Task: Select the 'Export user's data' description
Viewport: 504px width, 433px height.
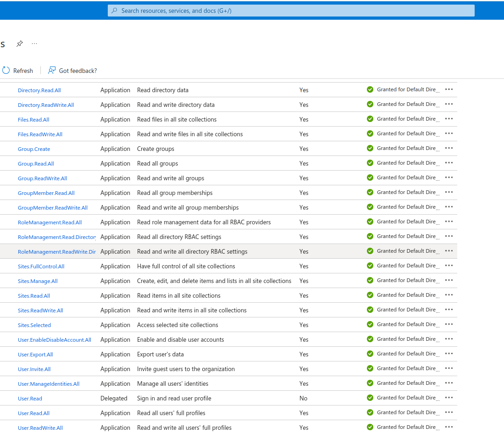Action: tap(161, 354)
